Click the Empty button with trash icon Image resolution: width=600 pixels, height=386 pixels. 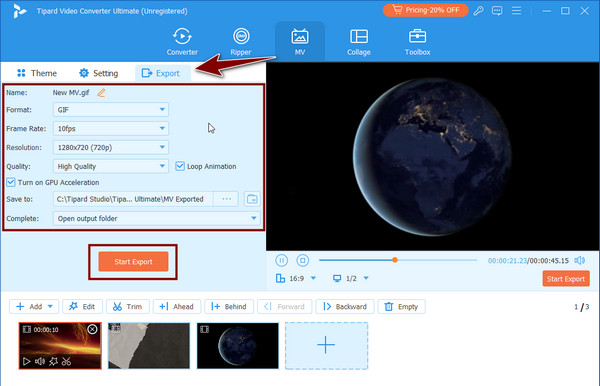pyautogui.click(x=401, y=306)
